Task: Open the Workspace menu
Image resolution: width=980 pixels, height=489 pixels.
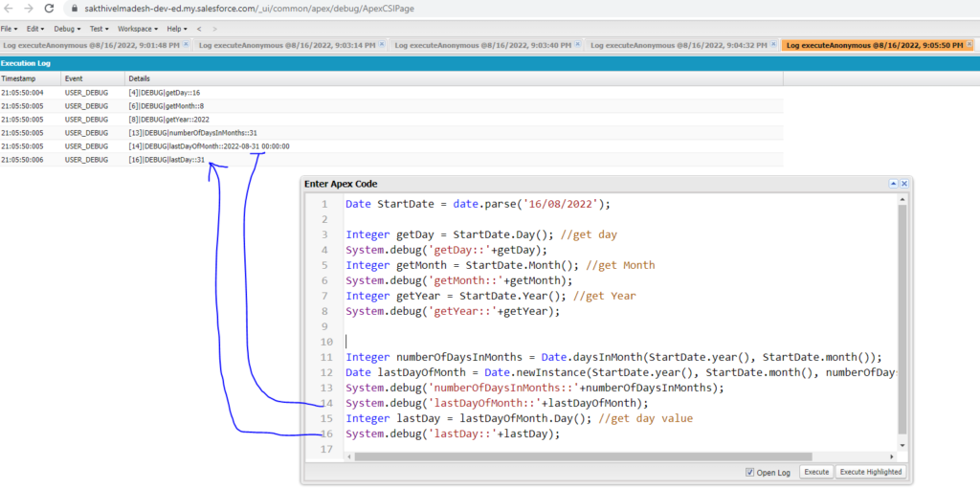Action: point(138,29)
